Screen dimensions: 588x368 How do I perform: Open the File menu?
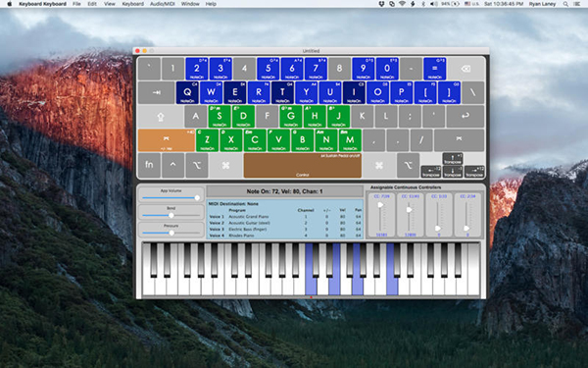pyautogui.click(x=76, y=4)
